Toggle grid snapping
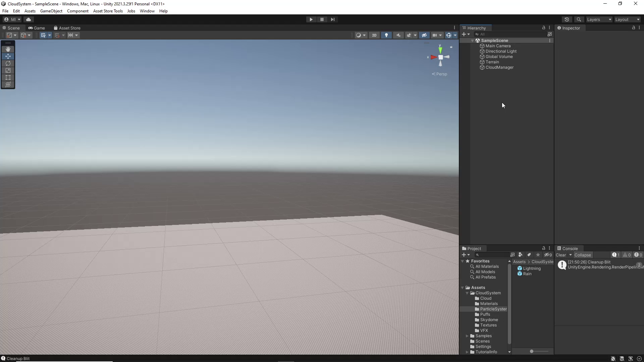Screen dimensions: 644x362 pyautogui.click(x=57, y=35)
